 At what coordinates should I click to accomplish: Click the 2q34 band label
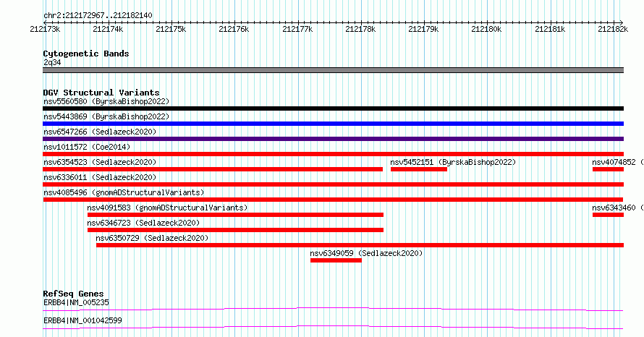[x=52, y=62]
